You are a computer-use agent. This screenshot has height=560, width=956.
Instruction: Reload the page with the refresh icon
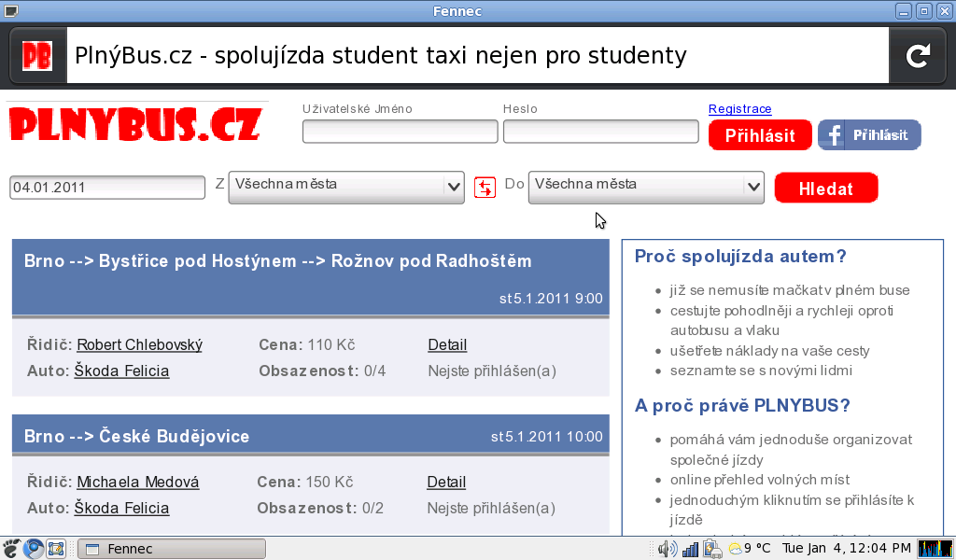click(x=918, y=56)
